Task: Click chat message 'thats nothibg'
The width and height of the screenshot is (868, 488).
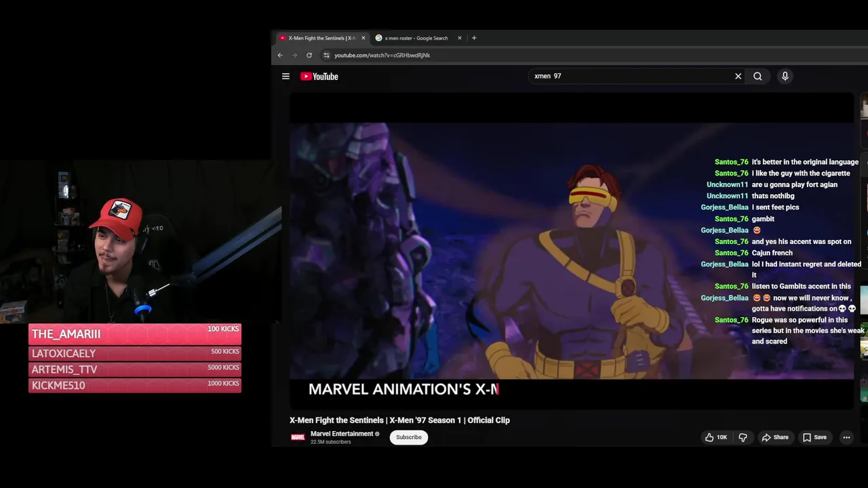Action: point(773,196)
